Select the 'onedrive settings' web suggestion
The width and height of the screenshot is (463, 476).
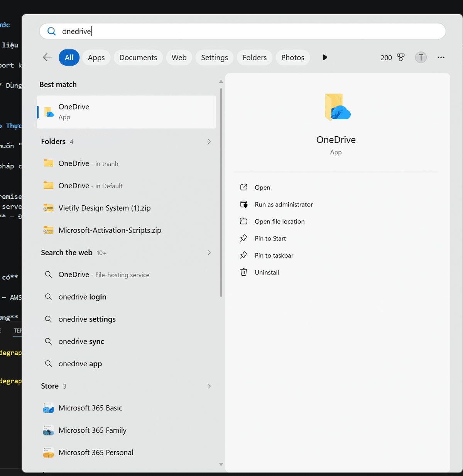(x=126, y=319)
